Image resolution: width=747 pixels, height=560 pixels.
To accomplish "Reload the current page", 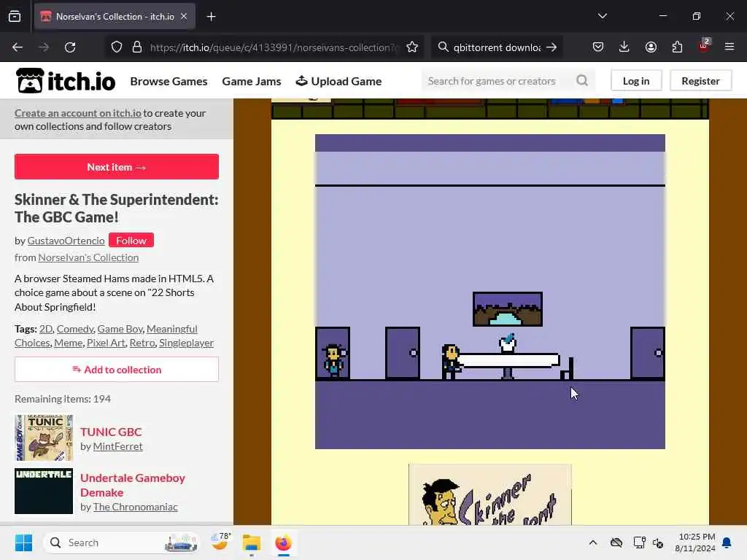I will [70, 47].
